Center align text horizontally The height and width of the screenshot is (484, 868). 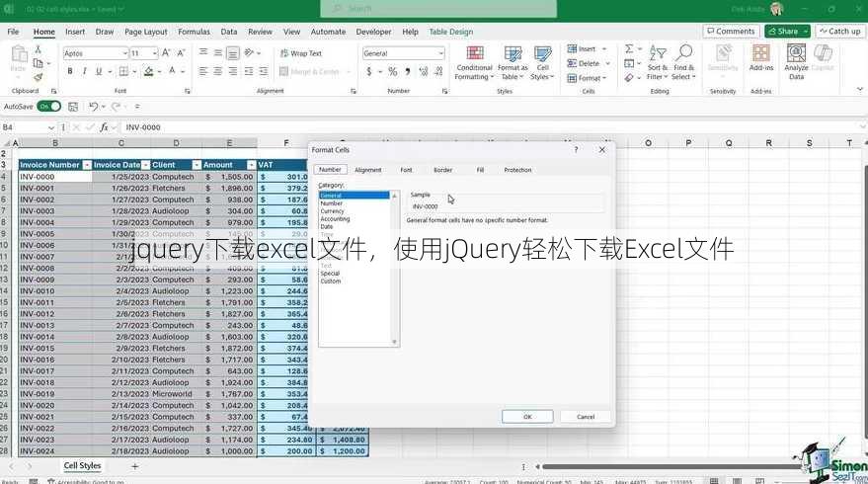[x=218, y=71]
